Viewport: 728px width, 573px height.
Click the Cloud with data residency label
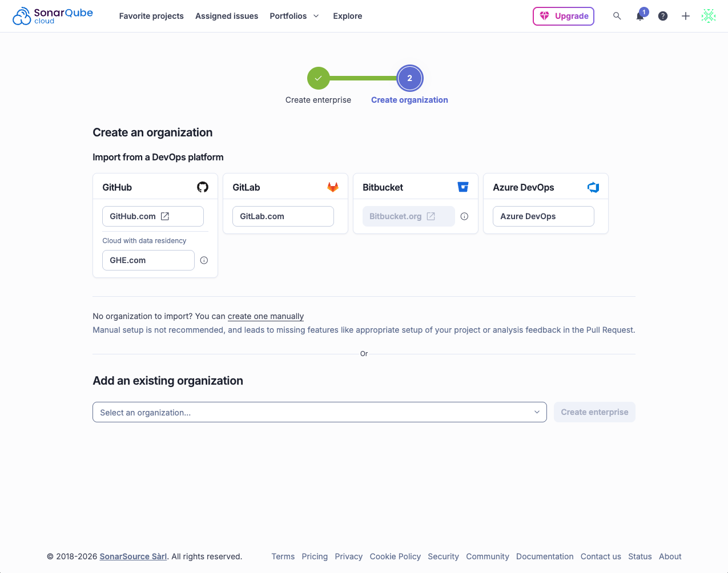[144, 241]
